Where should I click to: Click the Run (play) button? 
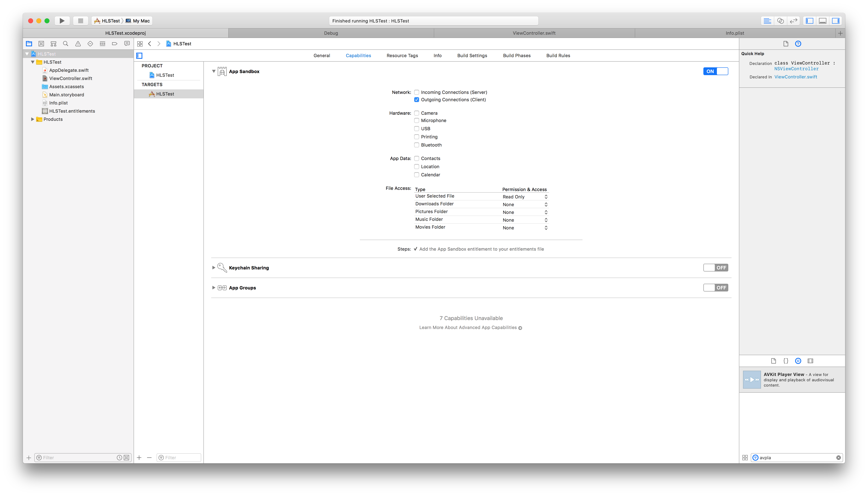tap(62, 21)
